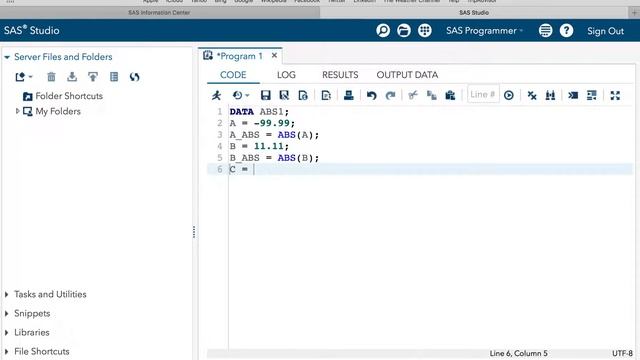Click code line 1 DATA ABS1
Viewport: 640px width, 360px height.
click(x=259, y=112)
